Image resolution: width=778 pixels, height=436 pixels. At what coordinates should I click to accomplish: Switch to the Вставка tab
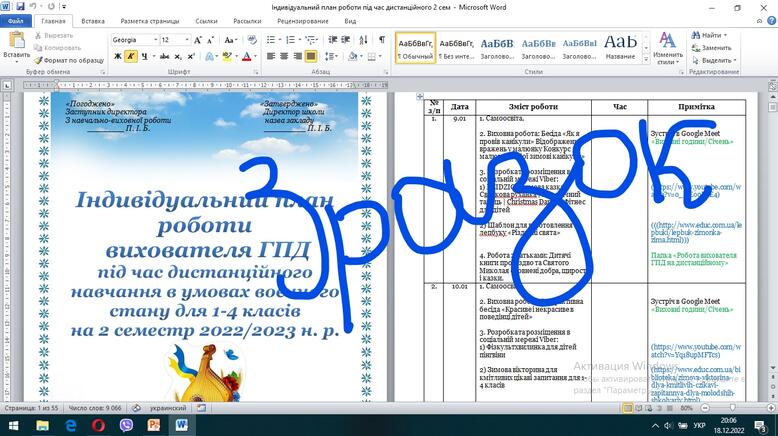(x=93, y=21)
